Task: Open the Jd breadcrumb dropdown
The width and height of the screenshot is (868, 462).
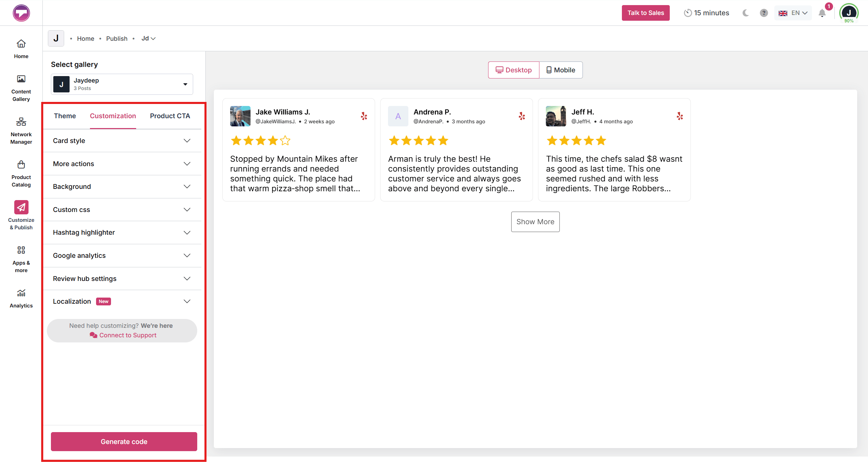Action: (148, 38)
